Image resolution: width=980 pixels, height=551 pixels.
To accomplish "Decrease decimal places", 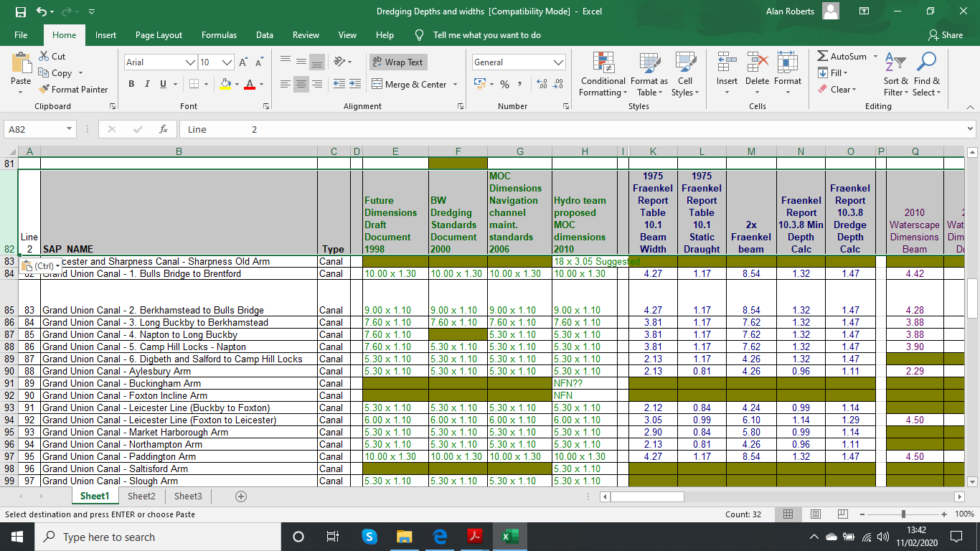I will point(557,84).
